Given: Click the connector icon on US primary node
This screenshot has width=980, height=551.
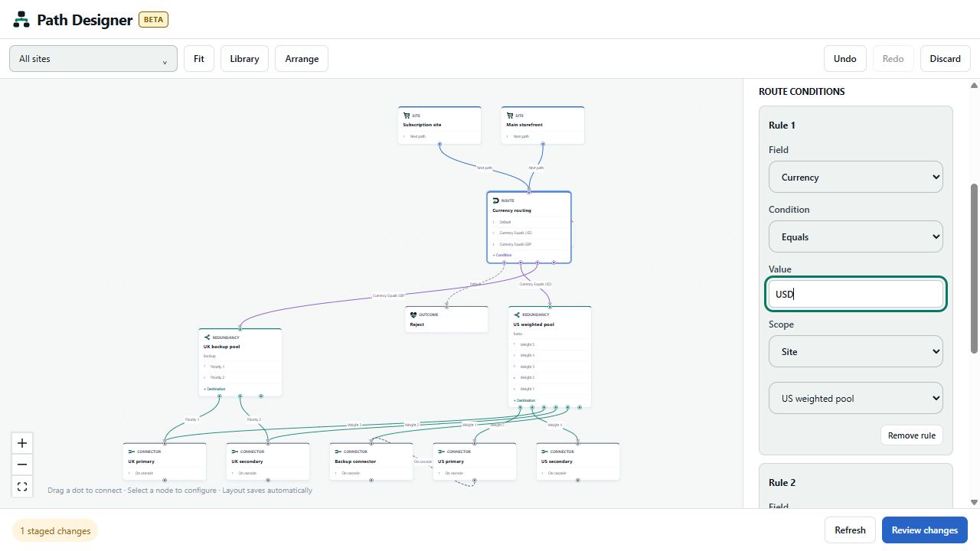Looking at the screenshot, I should click(x=442, y=452).
